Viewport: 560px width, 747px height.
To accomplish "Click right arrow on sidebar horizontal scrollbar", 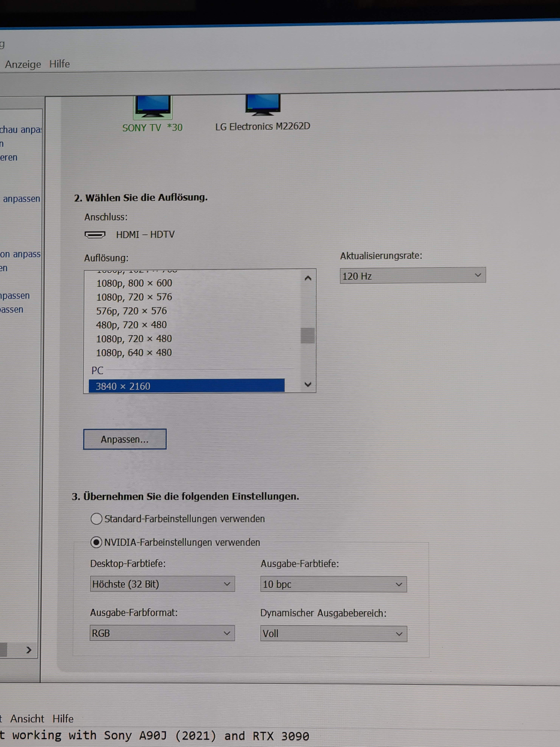I will pos(29,650).
